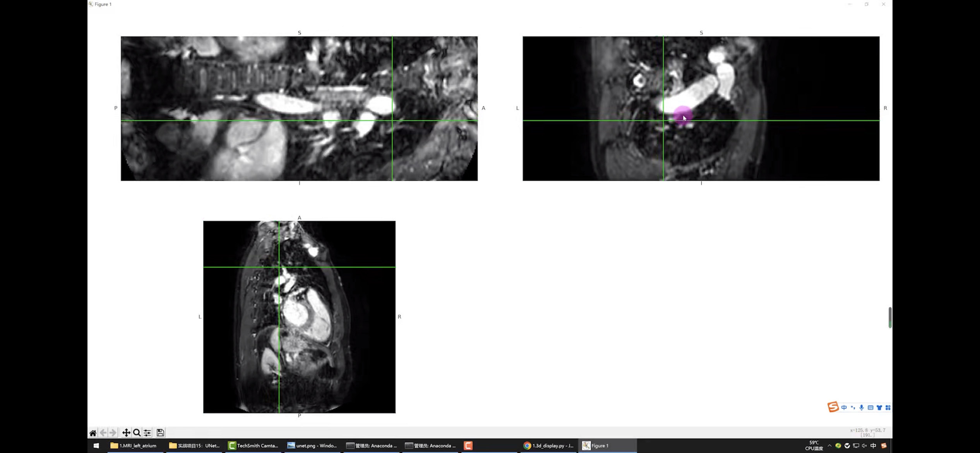The image size is (980, 453).
Task: Open the Sogou soft keyboard menu
Action: pos(870,407)
